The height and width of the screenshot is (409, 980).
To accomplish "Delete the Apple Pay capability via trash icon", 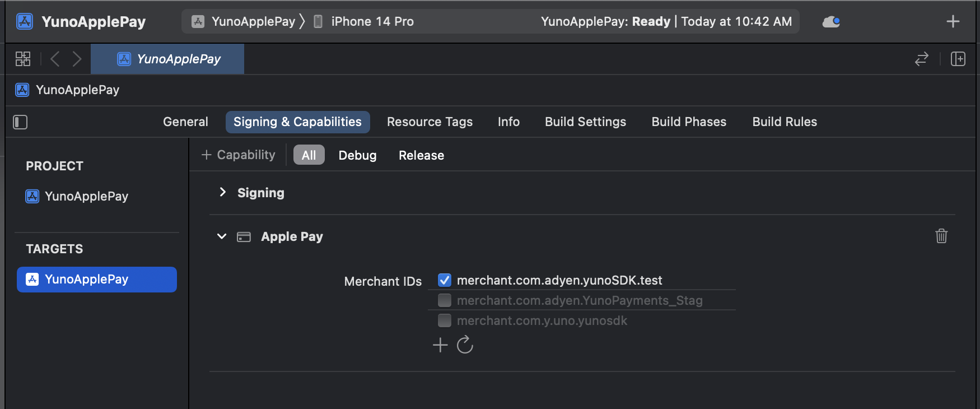I will click(x=941, y=236).
